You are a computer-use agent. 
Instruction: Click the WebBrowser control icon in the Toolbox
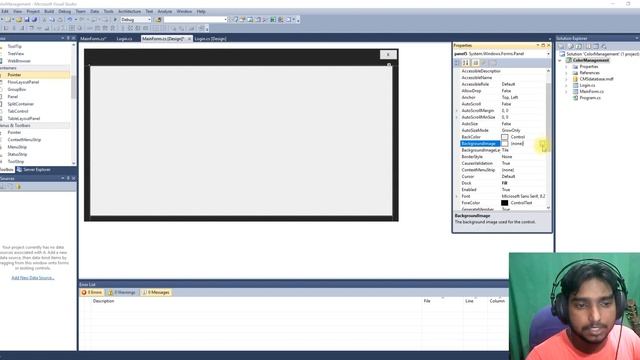pyautogui.click(x=1, y=61)
